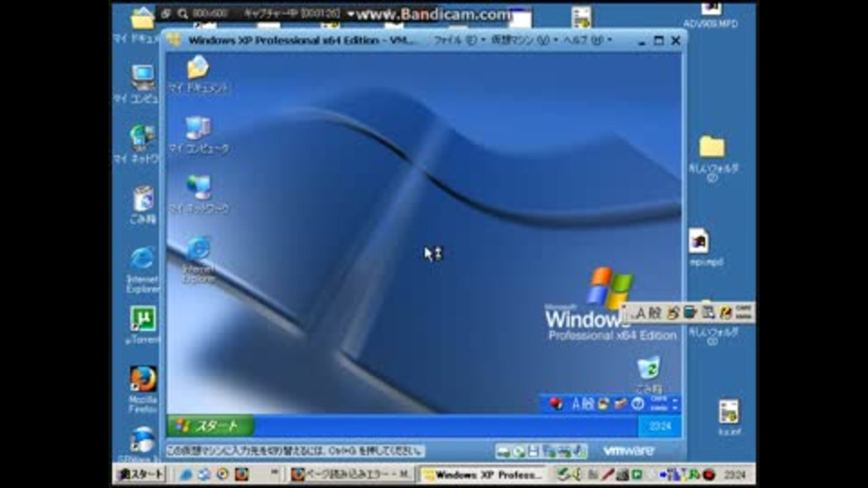Click guest language bar help question icon

(x=637, y=404)
